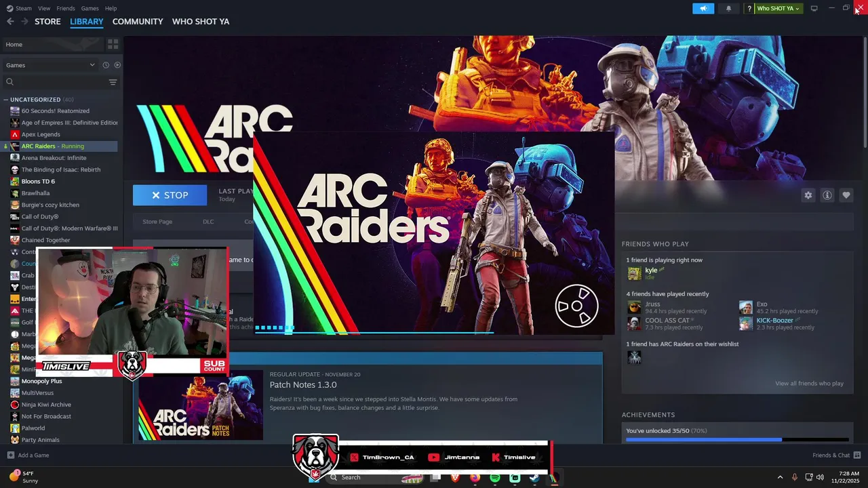Open friend kyle's profile
Screen dimensions: 868x488
pyautogui.click(x=651, y=270)
